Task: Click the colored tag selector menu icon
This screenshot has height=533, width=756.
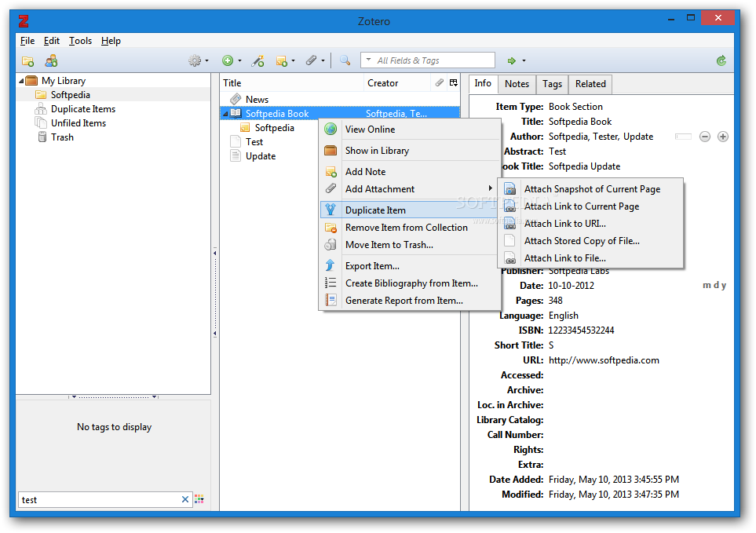Action: tap(199, 499)
